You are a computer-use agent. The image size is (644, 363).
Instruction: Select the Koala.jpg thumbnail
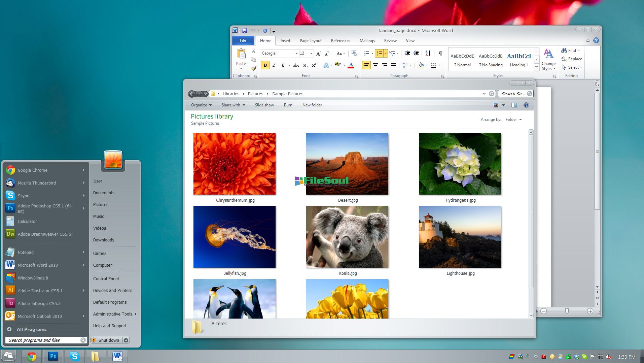point(347,237)
